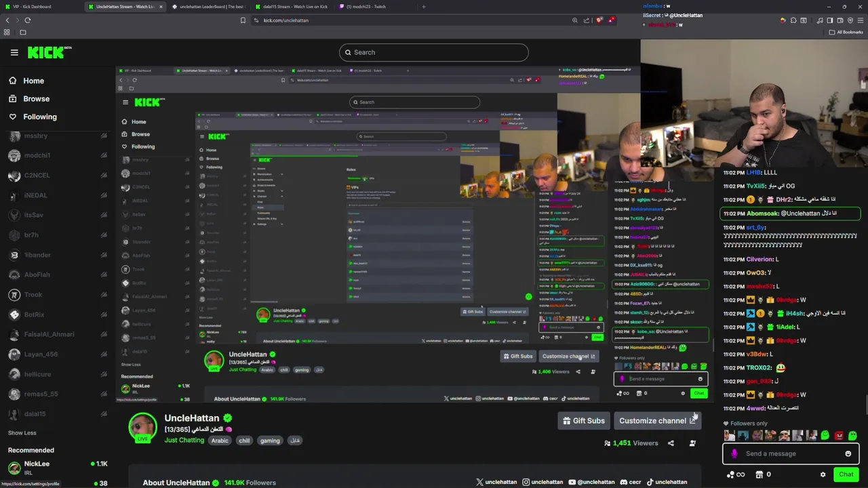Go to Home in Kick sidebar
This screenshot has height=488, width=868.
[x=26, y=81]
